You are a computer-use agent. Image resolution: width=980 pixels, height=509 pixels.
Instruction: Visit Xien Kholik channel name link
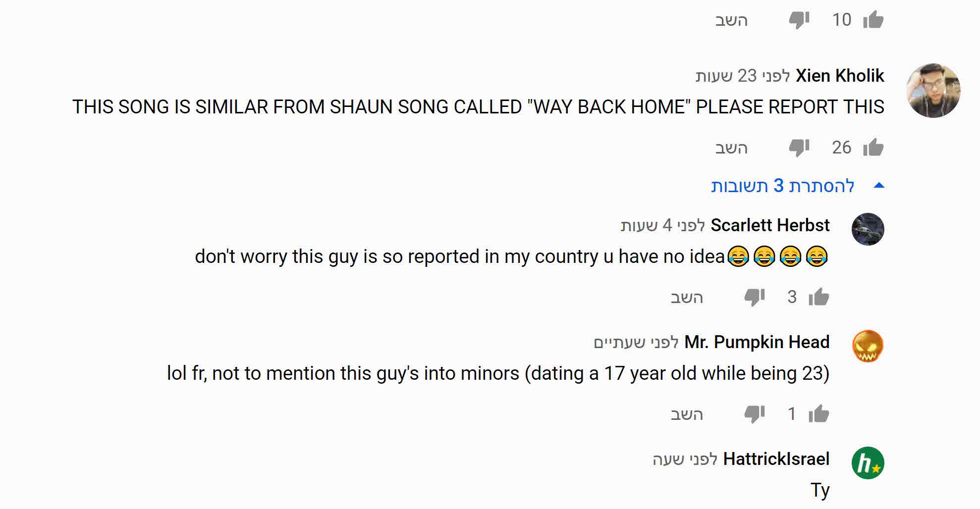coord(840,76)
